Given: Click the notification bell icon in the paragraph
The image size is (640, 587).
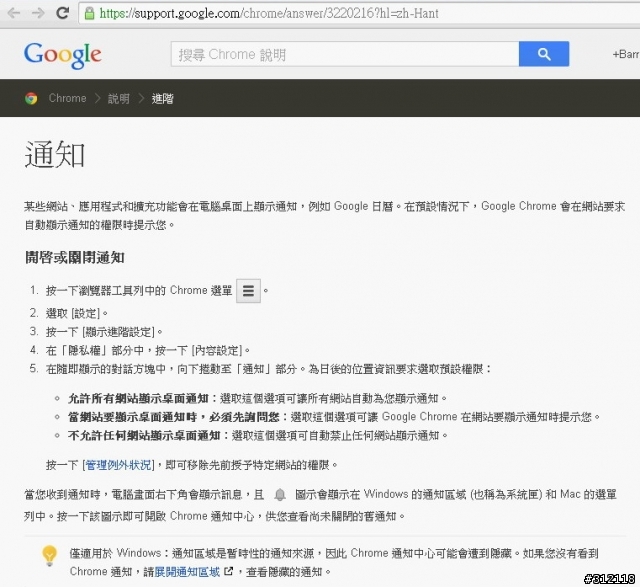Looking at the screenshot, I should [280, 495].
